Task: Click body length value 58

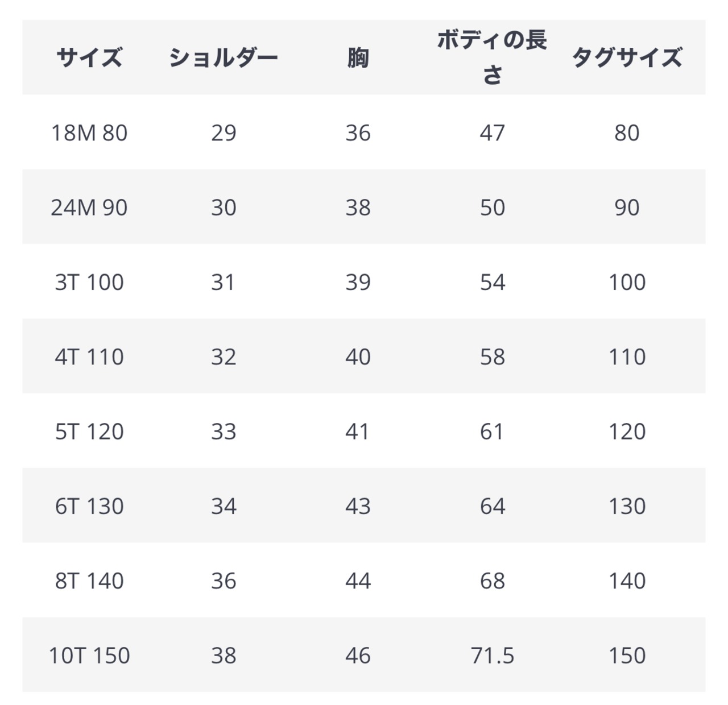Action: coord(493,356)
